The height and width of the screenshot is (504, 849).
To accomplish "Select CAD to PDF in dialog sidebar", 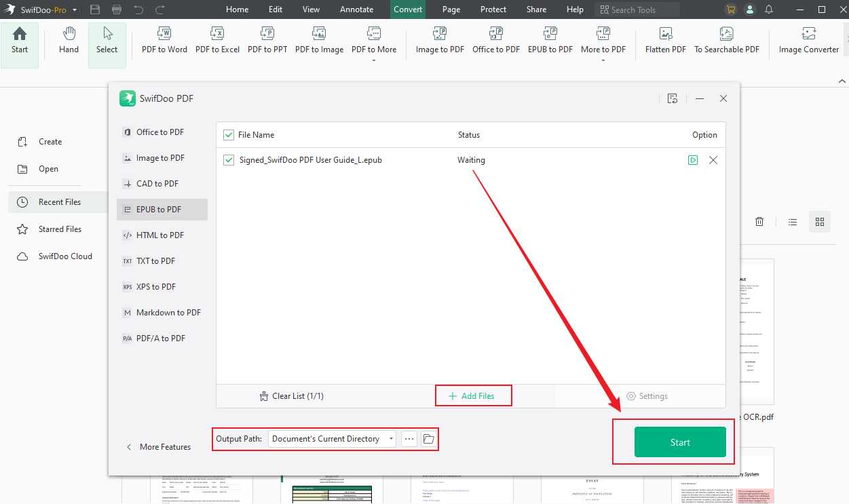I will pyautogui.click(x=162, y=184).
